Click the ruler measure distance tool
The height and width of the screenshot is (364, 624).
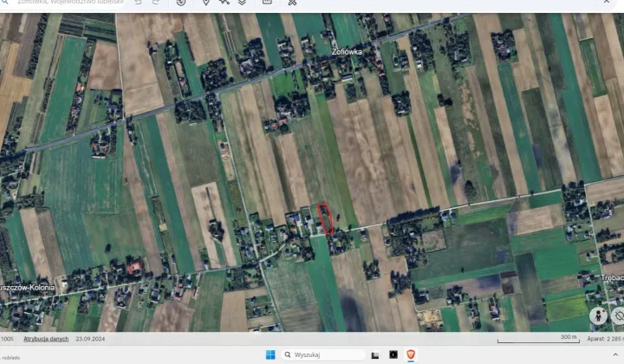292,3
